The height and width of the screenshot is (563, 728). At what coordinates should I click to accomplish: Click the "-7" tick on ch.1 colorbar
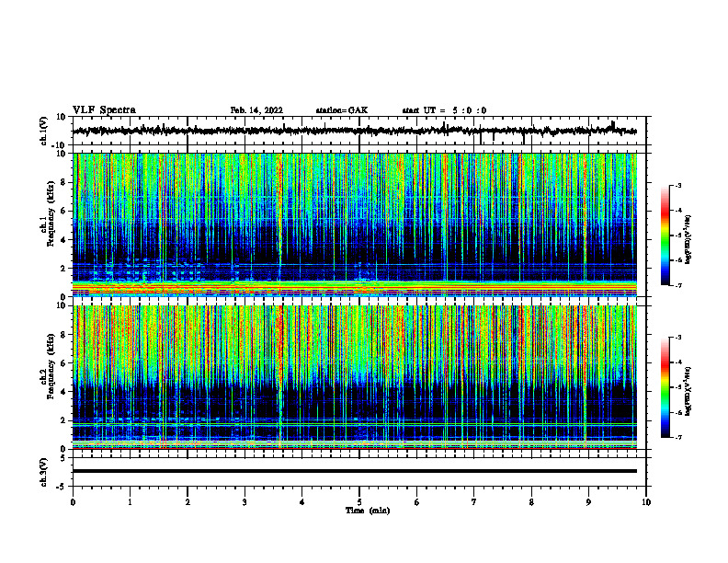677,285
